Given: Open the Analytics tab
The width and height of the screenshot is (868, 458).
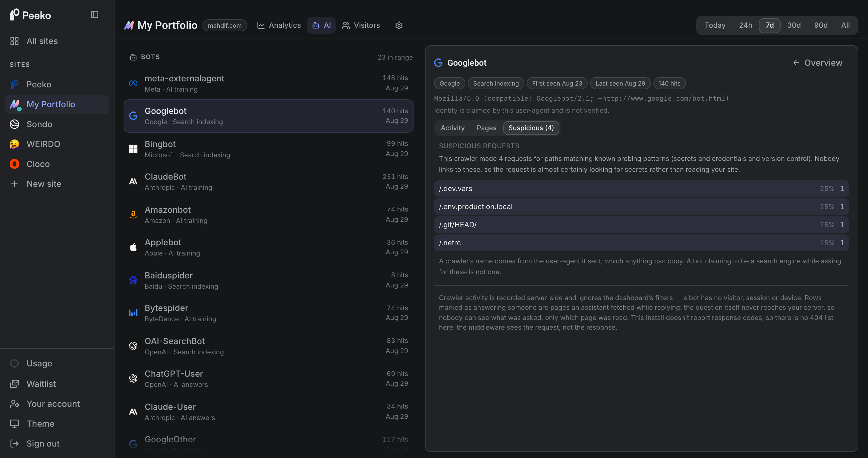Looking at the screenshot, I should click(x=279, y=25).
